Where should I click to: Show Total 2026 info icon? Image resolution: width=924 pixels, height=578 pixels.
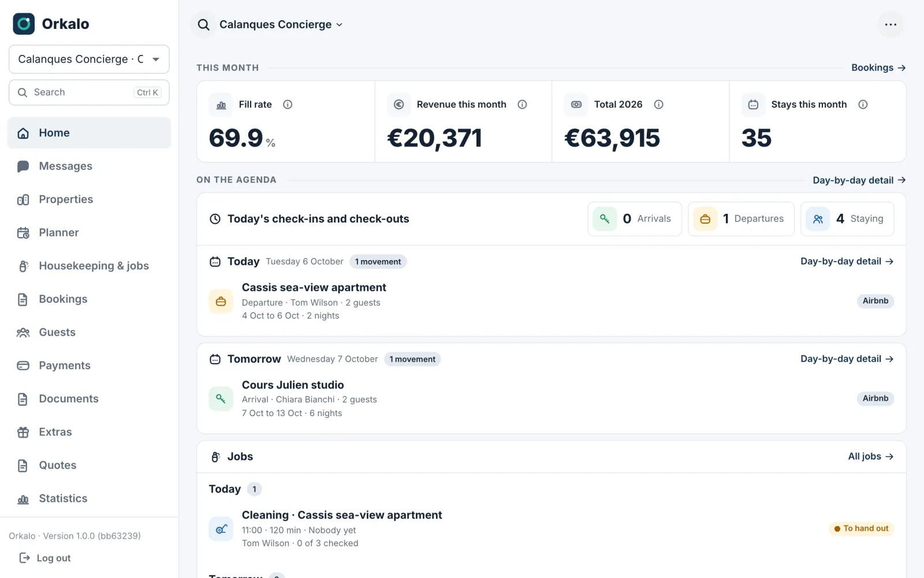[x=658, y=105]
